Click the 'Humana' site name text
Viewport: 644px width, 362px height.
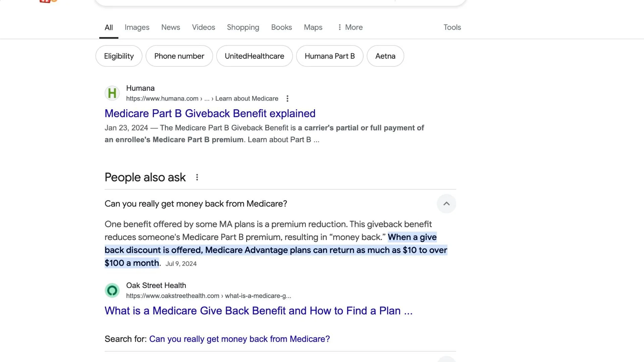[140, 88]
